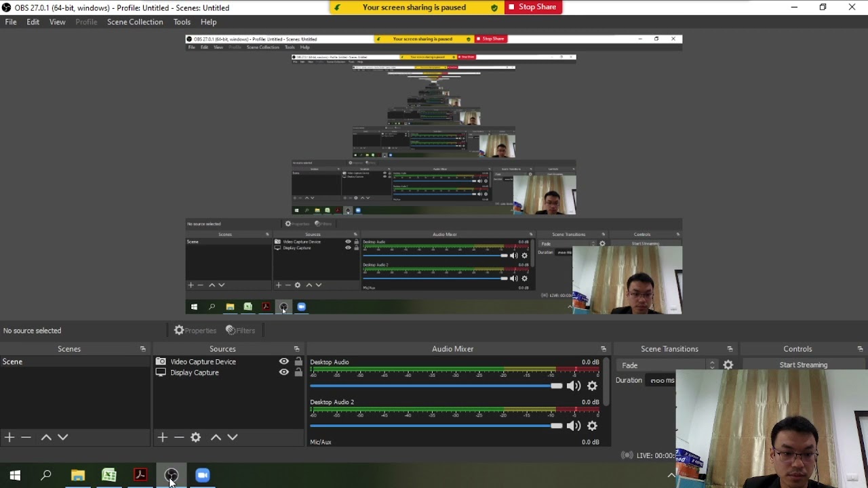
Task: Click the Stop Share button
Action: point(533,7)
